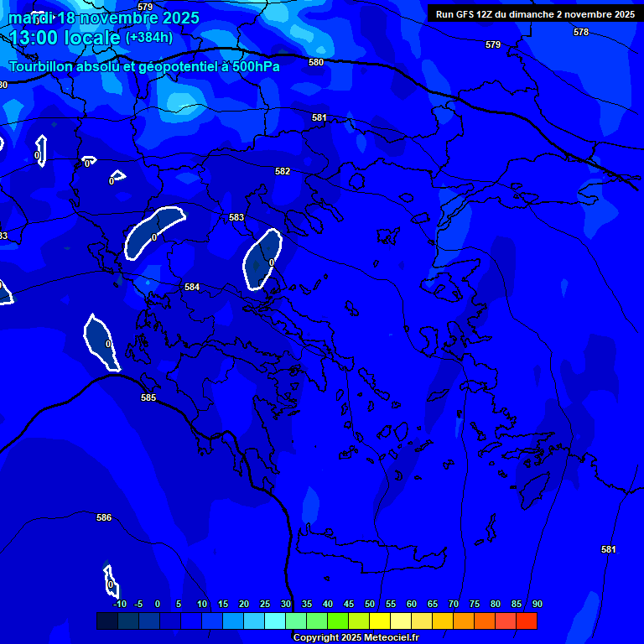Click the 578 geopotential contour label

point(581,32)
